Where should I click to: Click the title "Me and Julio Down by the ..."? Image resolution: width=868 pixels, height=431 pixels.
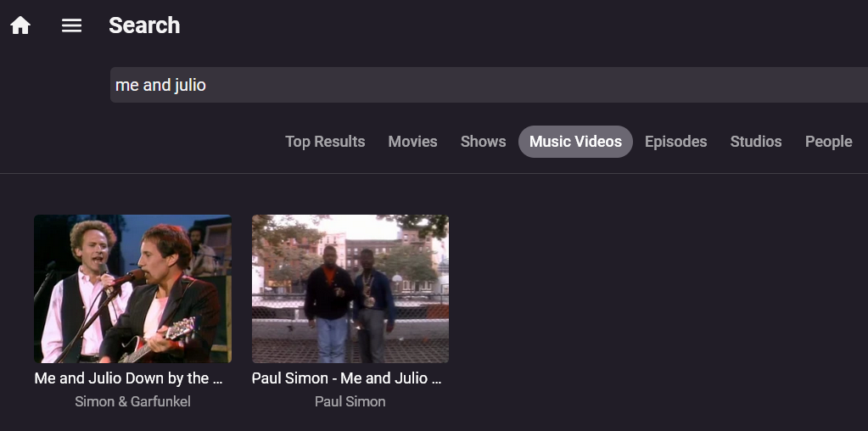(128, 378)
